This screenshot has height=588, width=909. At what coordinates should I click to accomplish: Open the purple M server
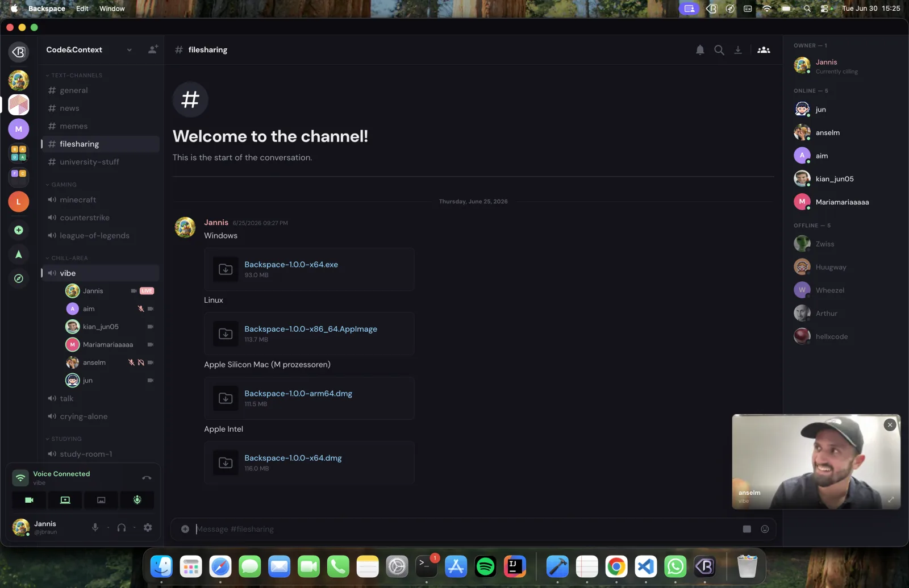point(19,129)
